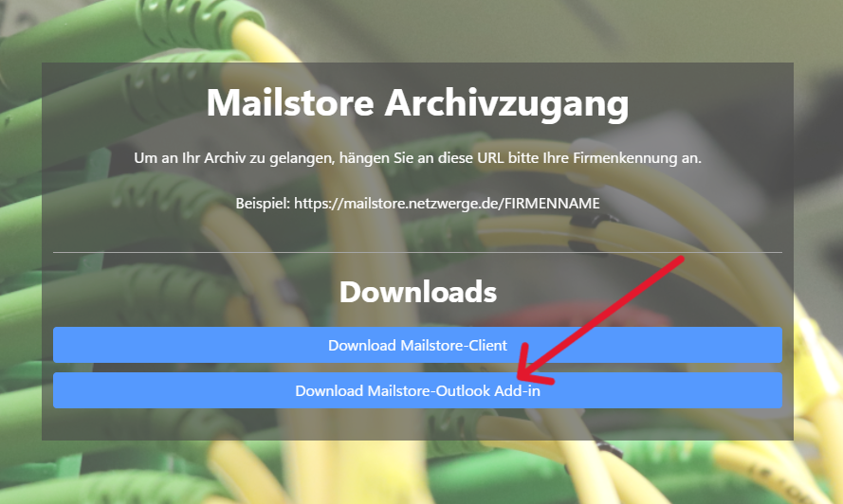The image size is (843, 504).
Task: Select the example mailstore.netzwerge.de URL text
Action: click(447, 204)
